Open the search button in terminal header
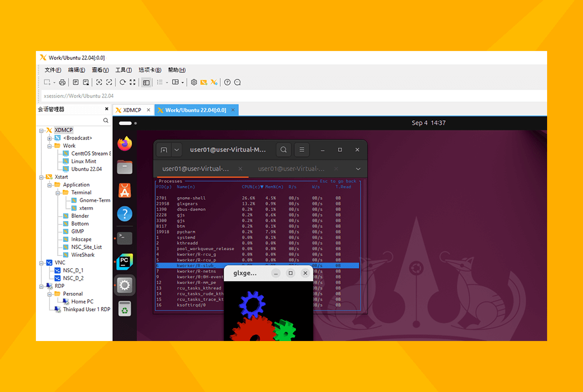583x392 pixels. pos(284,150)
